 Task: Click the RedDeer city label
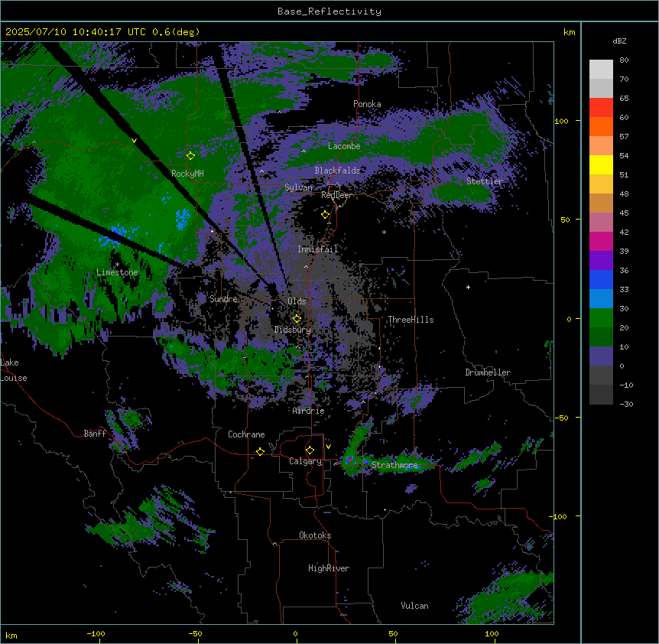tap(336, 195)
